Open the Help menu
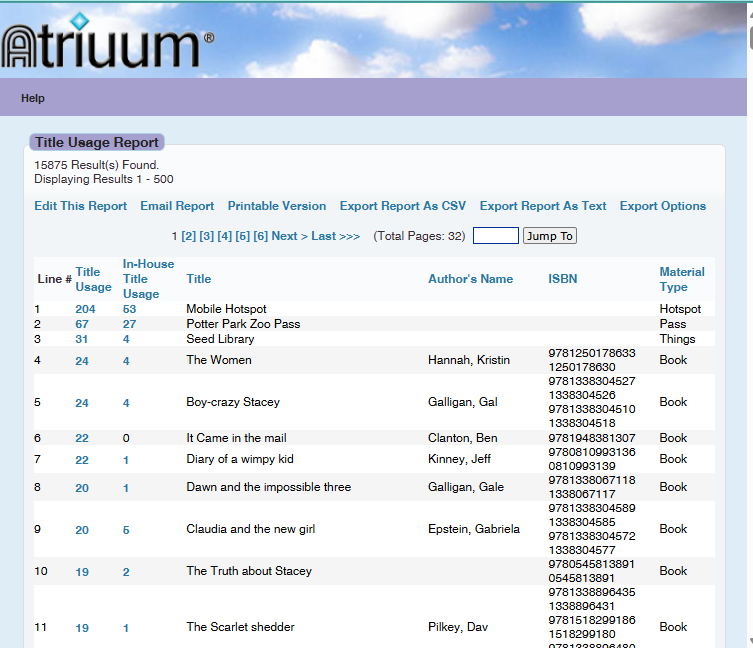The width and height of the screenshot is (753, 648). pyautogui.click(x=33, y=99)
